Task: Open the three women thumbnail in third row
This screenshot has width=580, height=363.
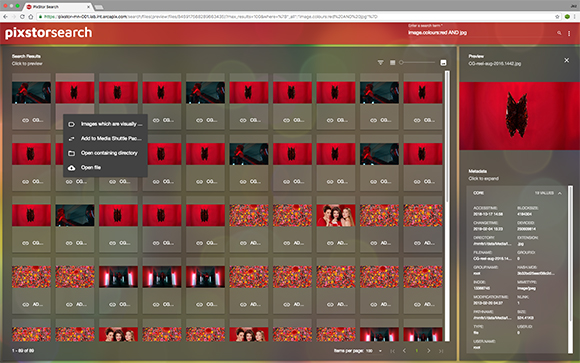Action: 336,215
